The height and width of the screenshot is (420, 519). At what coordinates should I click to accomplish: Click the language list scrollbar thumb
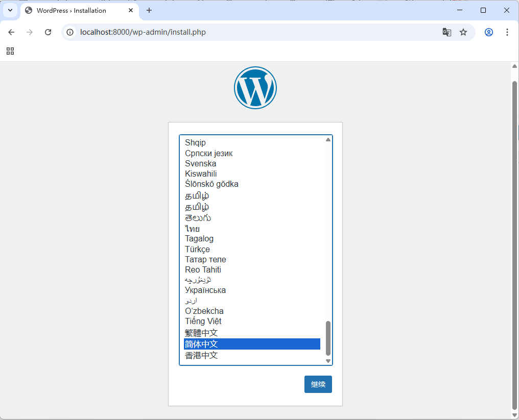point(328,338)
